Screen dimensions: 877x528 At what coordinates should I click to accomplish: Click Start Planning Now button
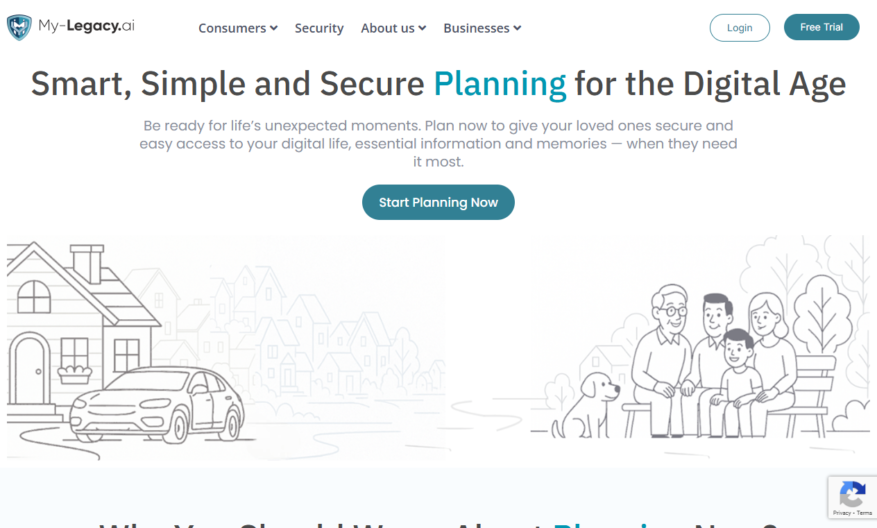pos(438,202)
